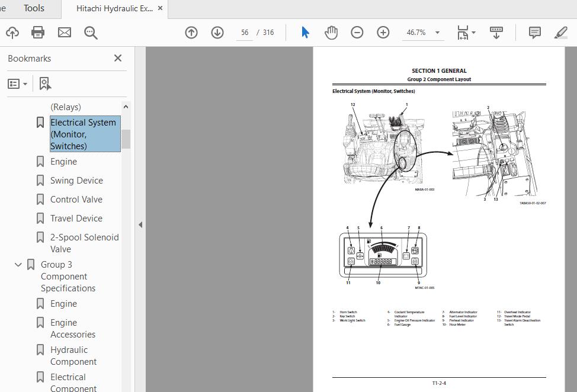Click the email envelope icon
Image resolution: width=577 pixels, height=392 pixels.
65,33
